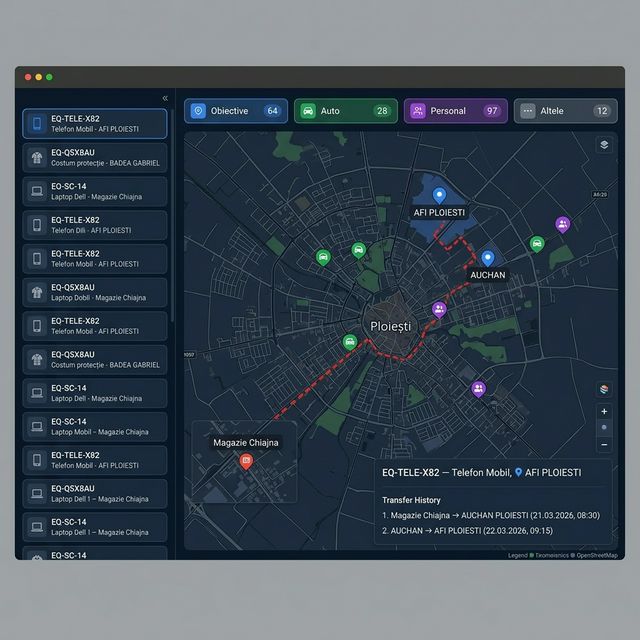This screenshot has height=640, width=640.
Task: Toggle the Personal filter chip
Action: [x=455, y=111]
